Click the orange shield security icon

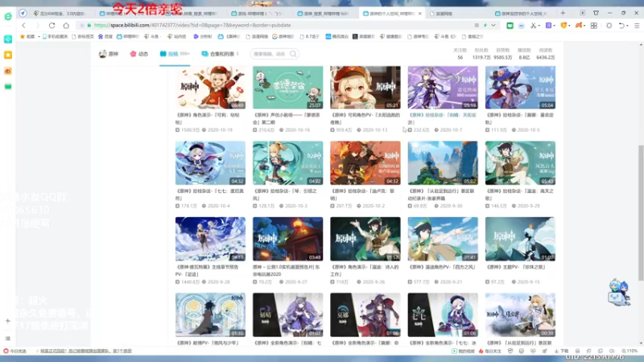563,26
